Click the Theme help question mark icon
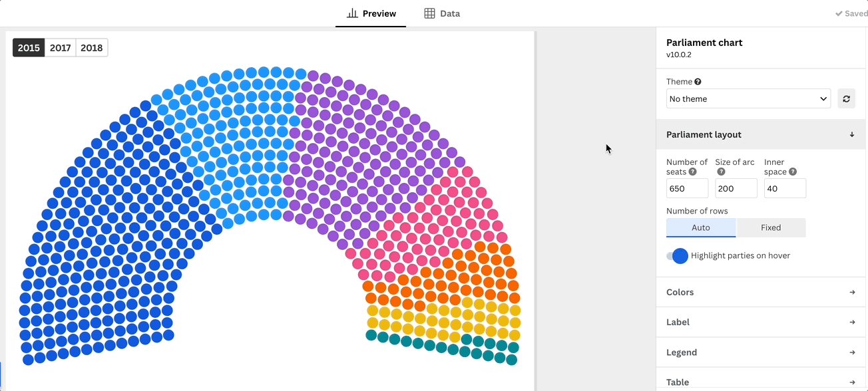 pos(698,82)
